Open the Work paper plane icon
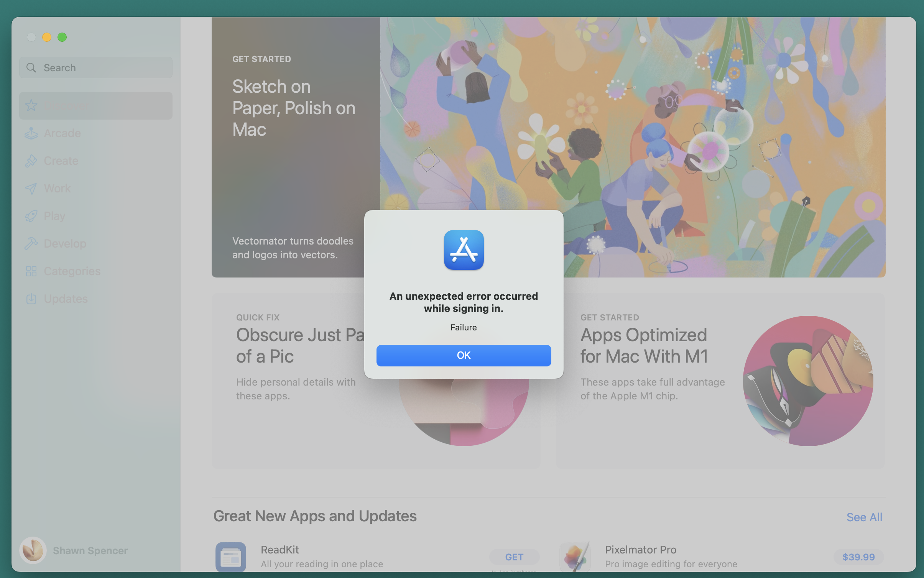 click(31, 188)
